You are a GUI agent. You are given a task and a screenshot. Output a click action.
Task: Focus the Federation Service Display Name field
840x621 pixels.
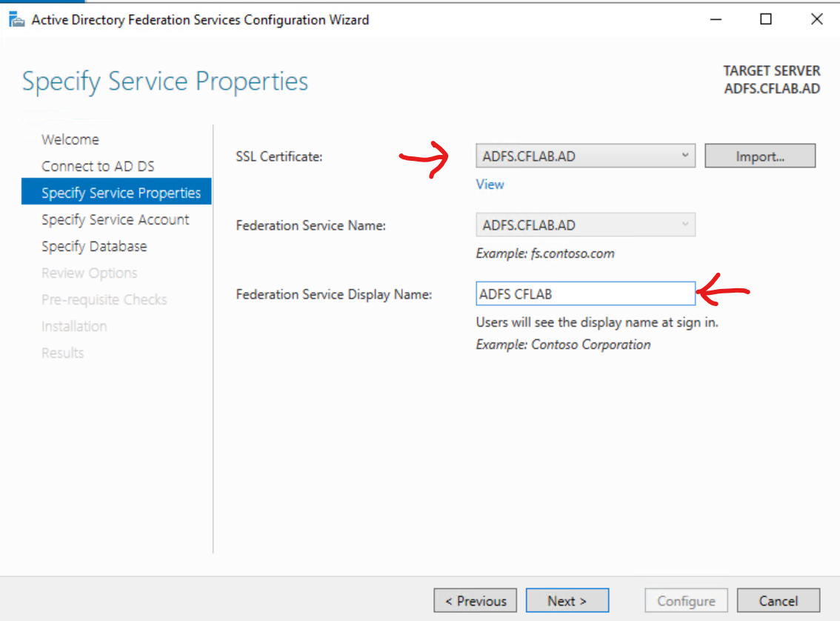(585, 294)
